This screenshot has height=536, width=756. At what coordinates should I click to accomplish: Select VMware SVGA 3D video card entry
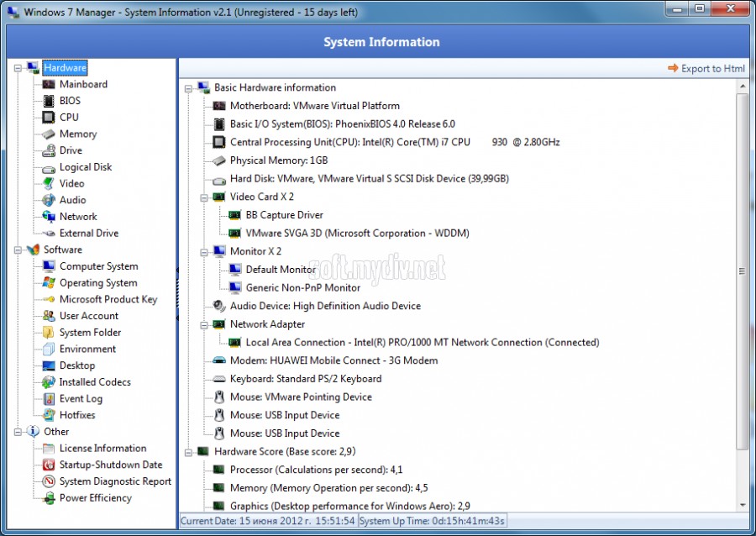(x=357, y=234)
